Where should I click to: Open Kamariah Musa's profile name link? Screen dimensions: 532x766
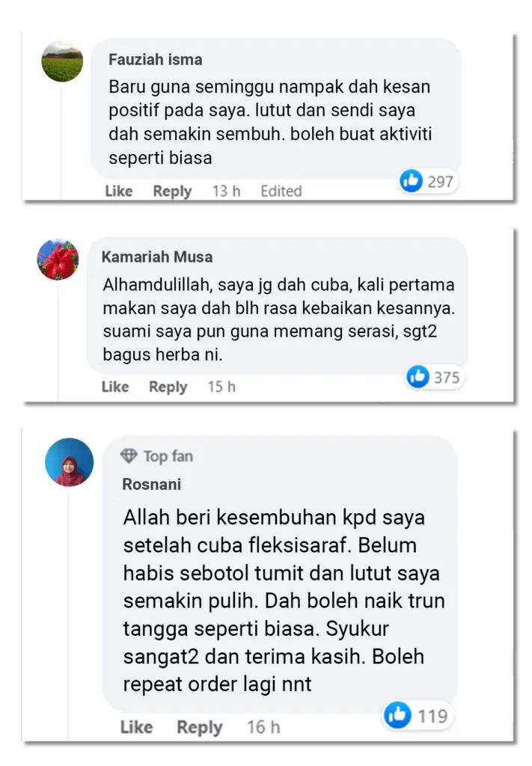(x=157, y=257)
